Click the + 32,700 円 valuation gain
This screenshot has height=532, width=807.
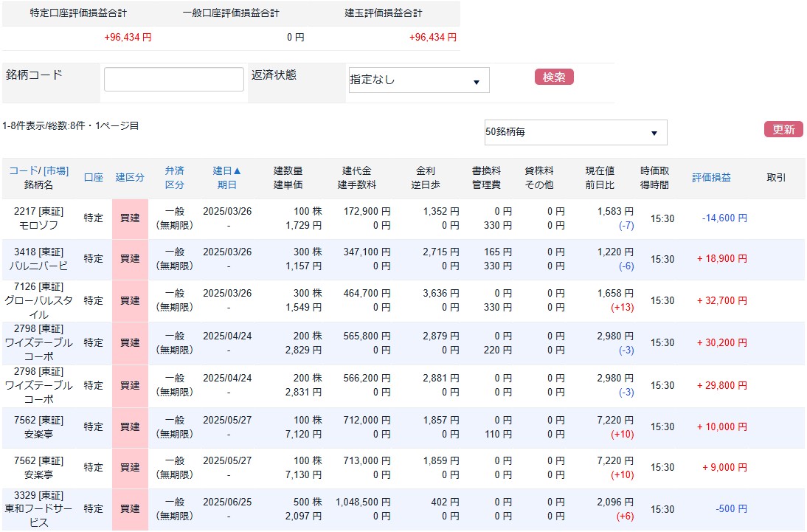tap(722, 301)
